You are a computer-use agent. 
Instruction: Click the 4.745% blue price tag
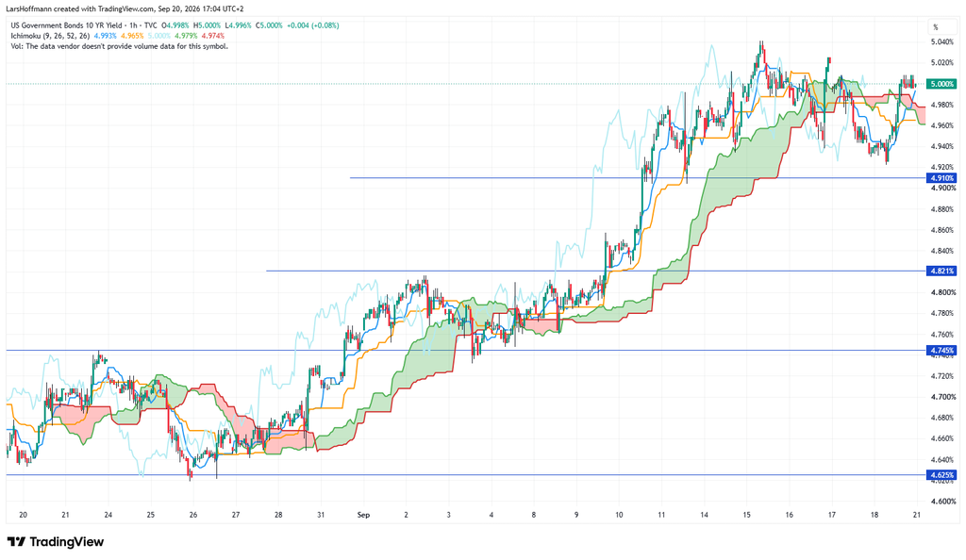click(x=942, y=350)
